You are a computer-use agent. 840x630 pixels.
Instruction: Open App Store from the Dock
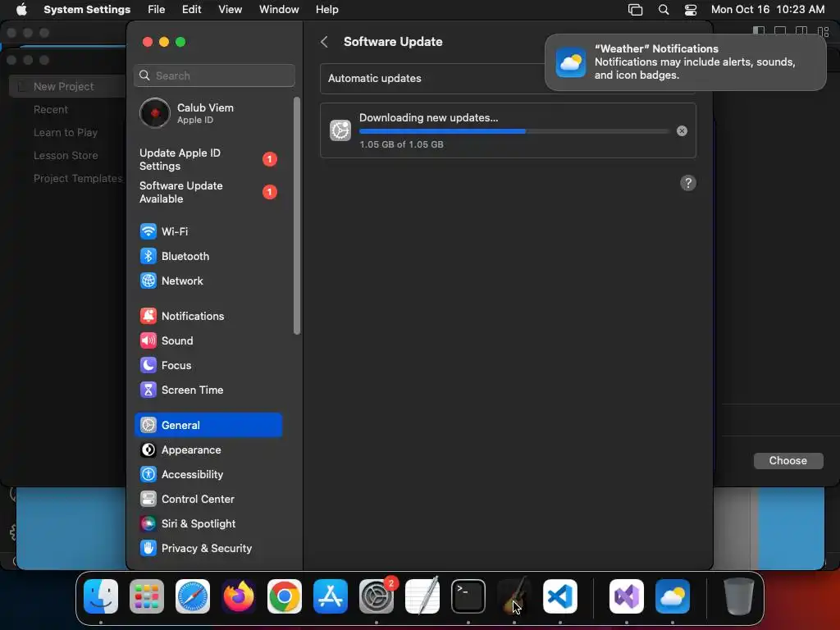(331, 596)
